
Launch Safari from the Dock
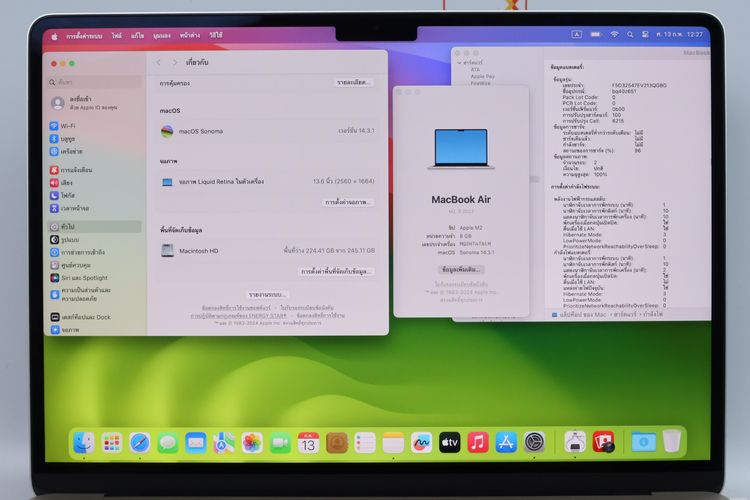pos(140,443)
